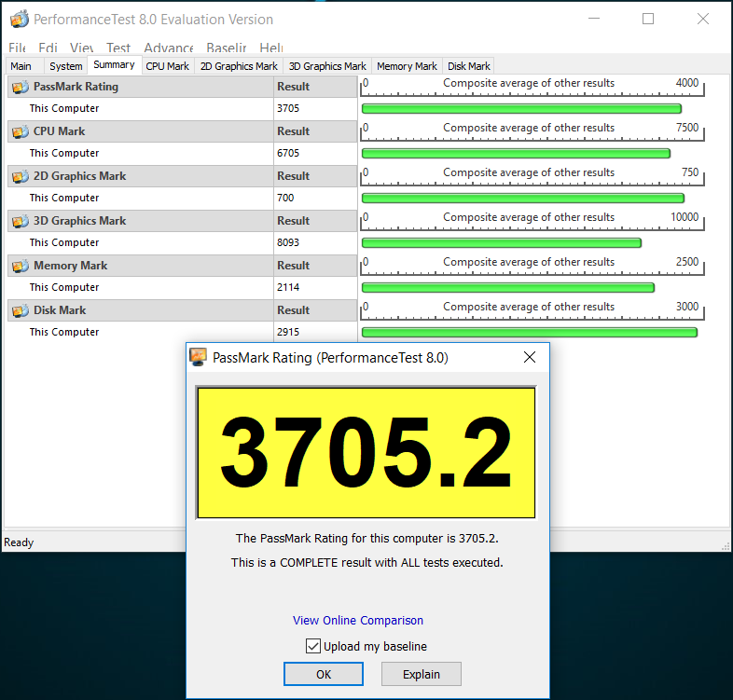Switch to the Memory Mark tab
Image resolution: width=733 pixels, height=700 pixels.
pos(407,66)
